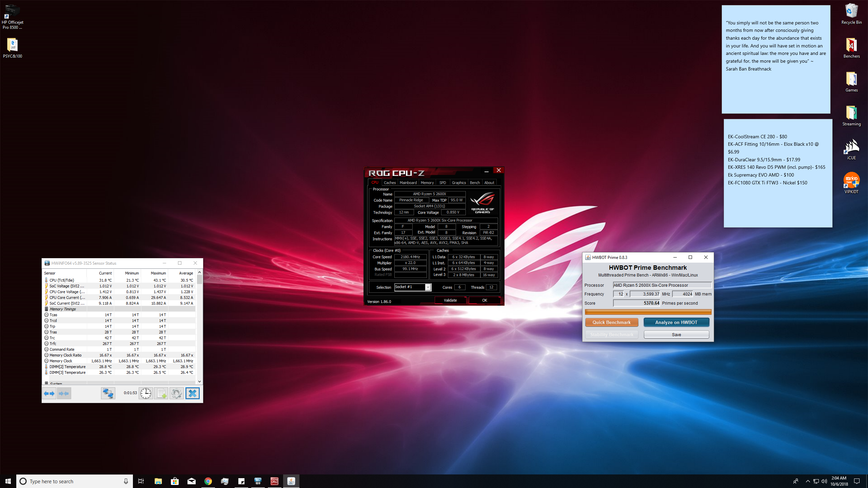Click the CPU-Z OK button

(x=485, y=300)
